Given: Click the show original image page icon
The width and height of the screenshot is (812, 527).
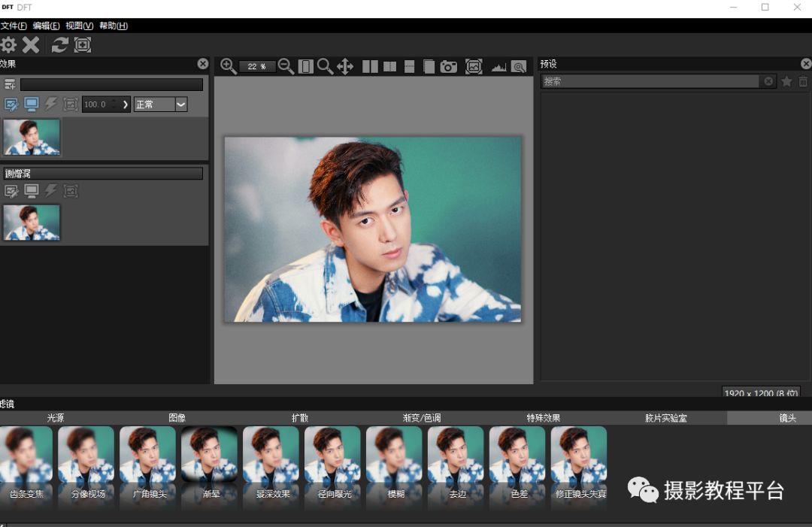Looking at the screenshot, I should tap(429, 66).
